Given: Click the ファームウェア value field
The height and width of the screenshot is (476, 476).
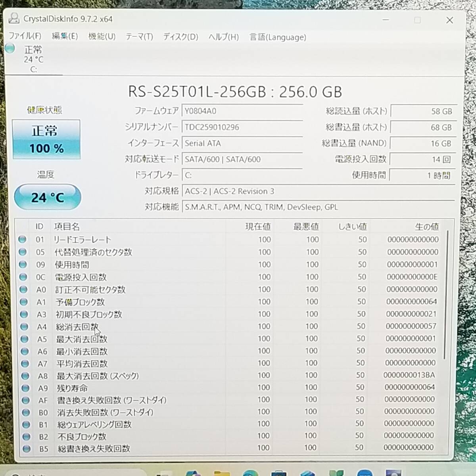Looking at the screenshot, I should pyautogui.click(x=242, y=111).
